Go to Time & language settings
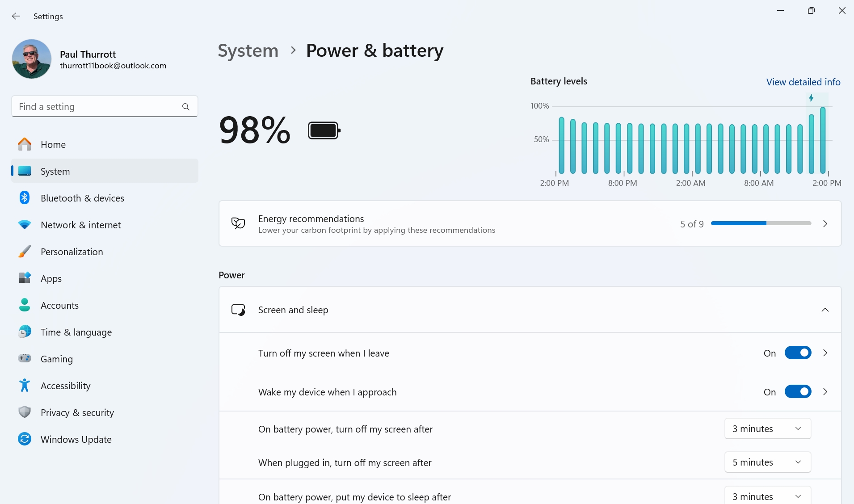The image size is (854, 504). coord(76,332)
